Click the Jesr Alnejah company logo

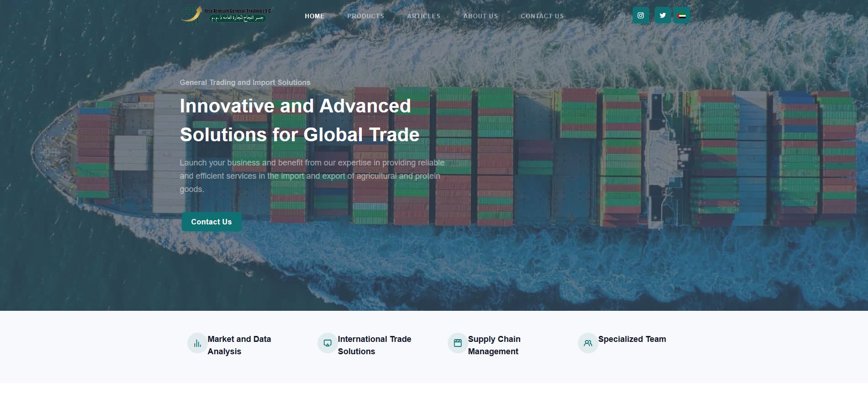(227, 15)
